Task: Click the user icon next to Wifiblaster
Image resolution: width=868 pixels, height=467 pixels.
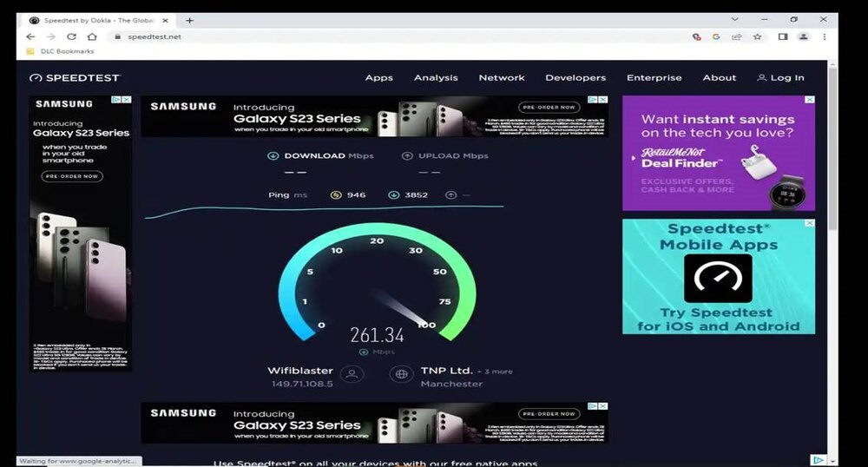Action: [352, 375]
